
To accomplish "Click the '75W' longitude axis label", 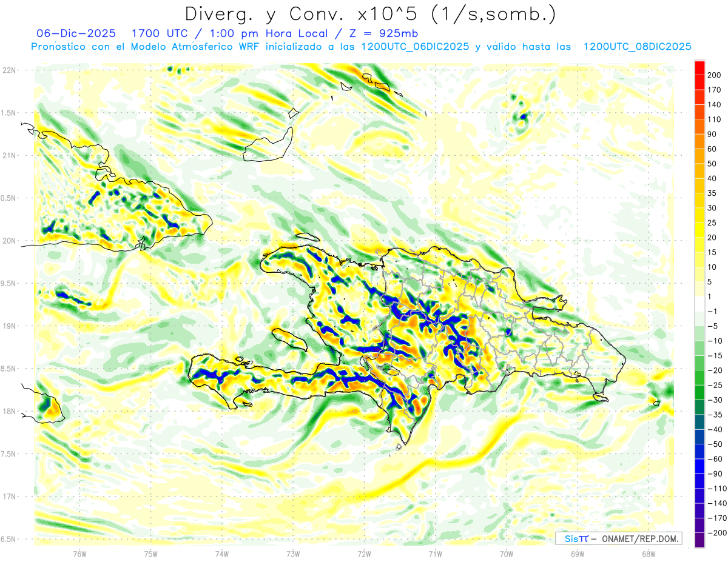I will 151,554.
